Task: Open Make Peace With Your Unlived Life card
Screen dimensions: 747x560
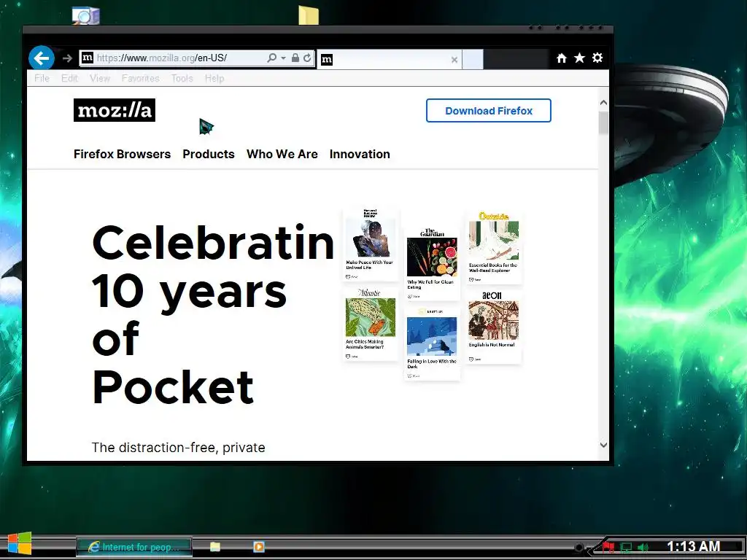Action: (x=371, y=244)
